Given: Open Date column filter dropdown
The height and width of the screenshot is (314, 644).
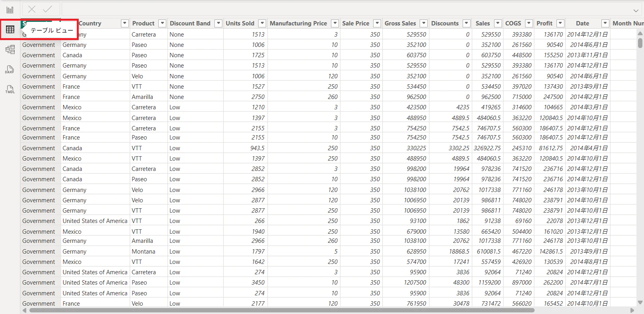Looking at the screenshot, I should pos(605,23).
